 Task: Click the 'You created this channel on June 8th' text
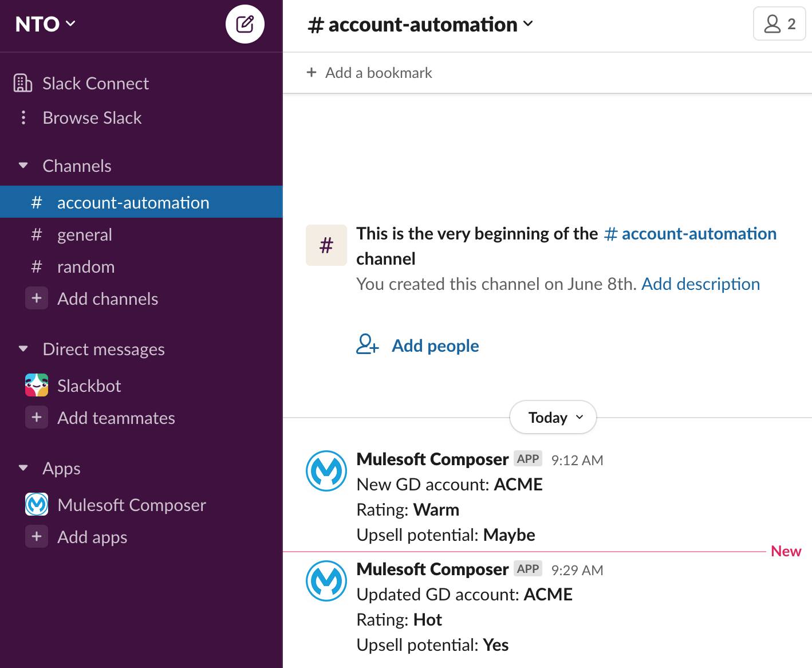click(496, 284)
